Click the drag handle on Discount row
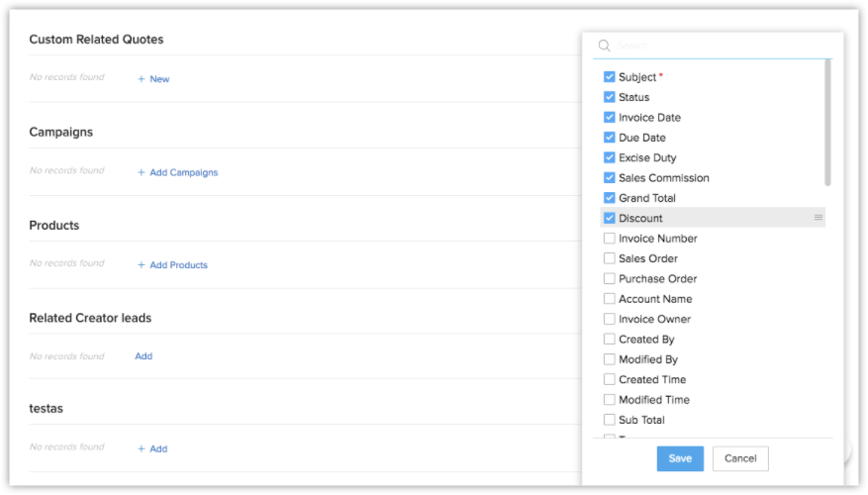This screenshot has height=495, width=868. (x=819, y=218)
